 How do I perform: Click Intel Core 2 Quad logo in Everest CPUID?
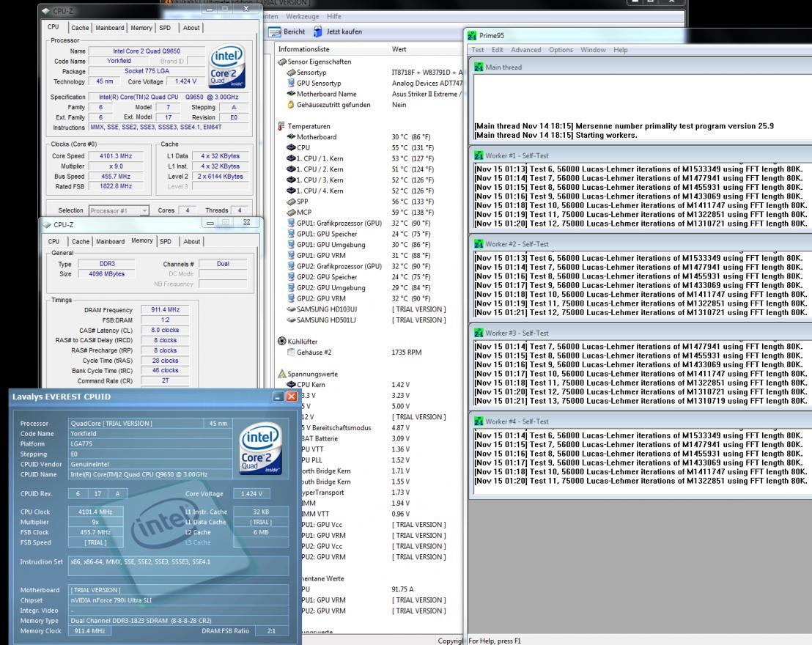(x=261, y=448)
